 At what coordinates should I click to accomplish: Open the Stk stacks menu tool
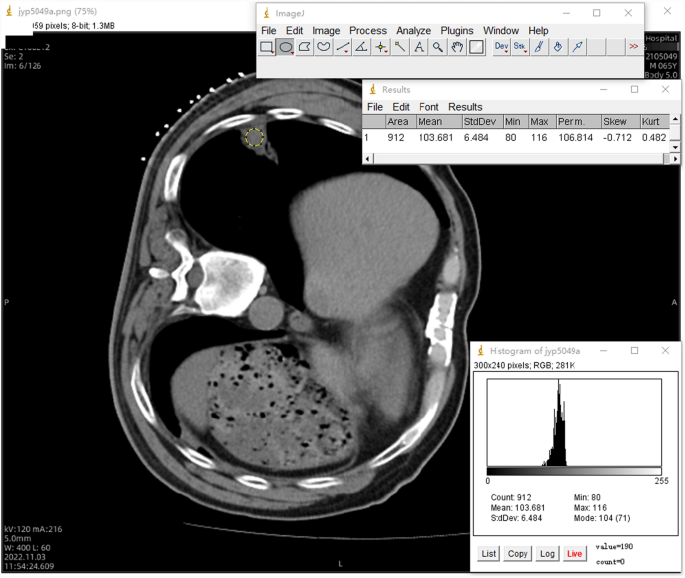[520, 47]
